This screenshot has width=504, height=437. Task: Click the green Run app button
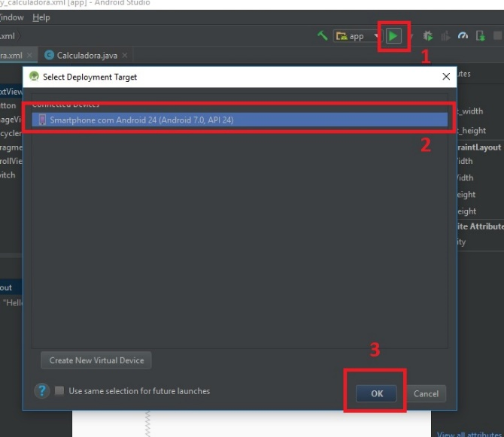click(x=393, y=35)
